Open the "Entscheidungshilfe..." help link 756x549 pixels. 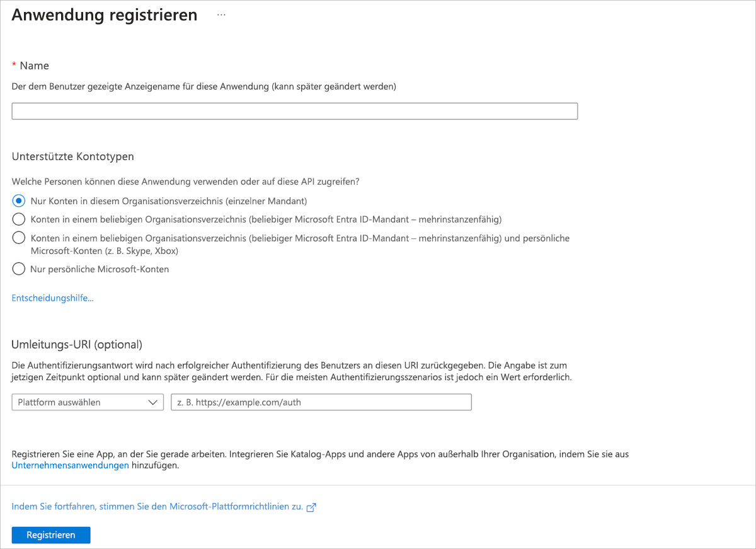(x=52, y=298)
